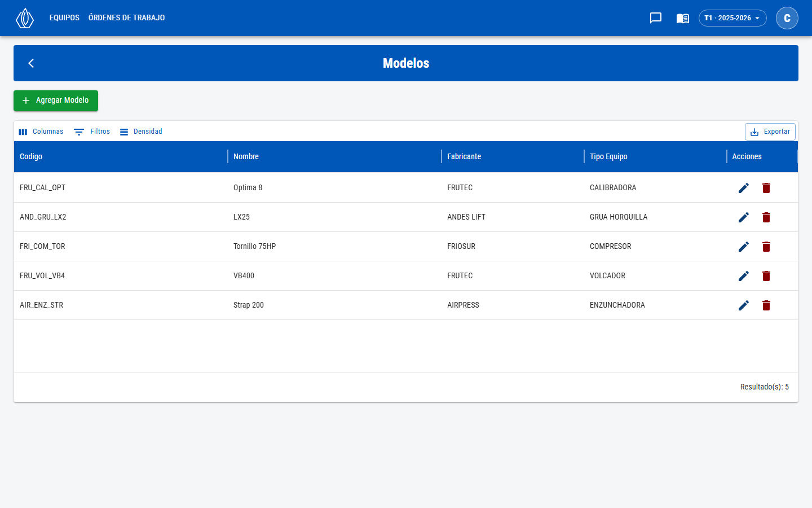
Task: Select the CALIBRADORA equipment type cell
Action: [655, 188]
